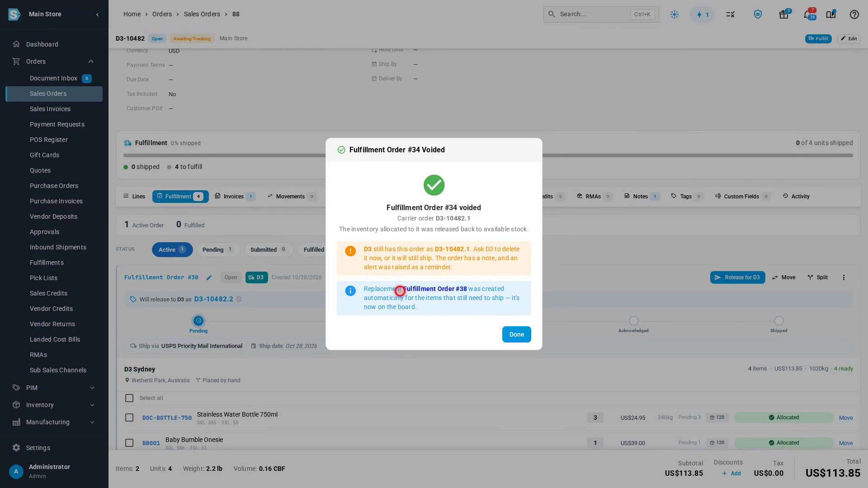868x488 pixels.
Task: Open the Lines tab
Action: [134, 197]
